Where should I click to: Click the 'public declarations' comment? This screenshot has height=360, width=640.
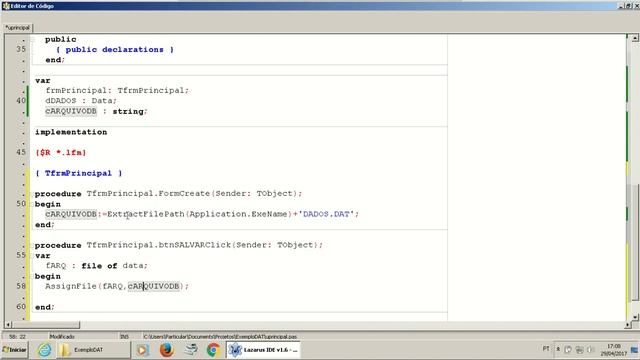(x=115, y=49)
